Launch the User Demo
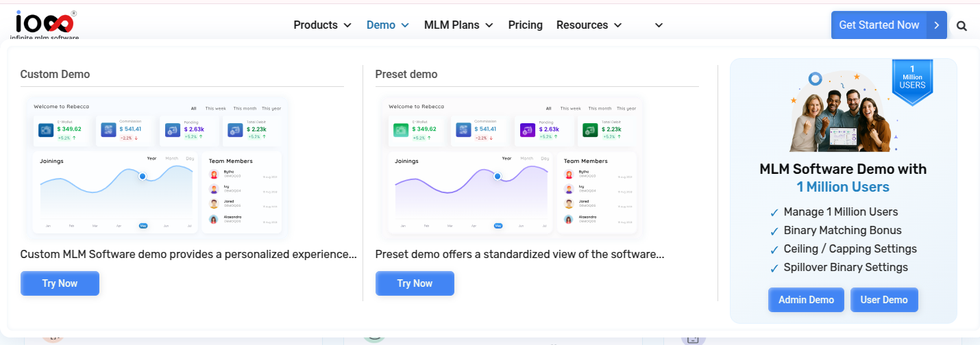 click(884, 300)
